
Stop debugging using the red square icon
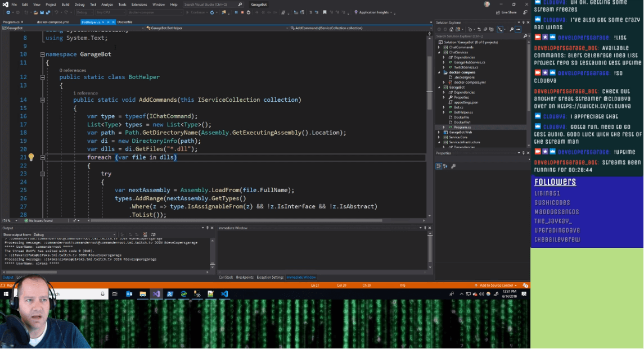[x=242, y=12]
